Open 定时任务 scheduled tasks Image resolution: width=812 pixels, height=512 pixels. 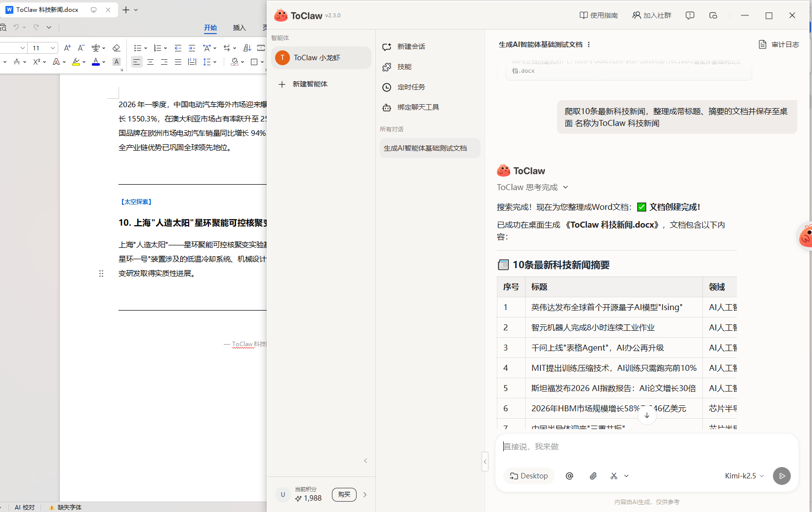click(x=404, y=87)
